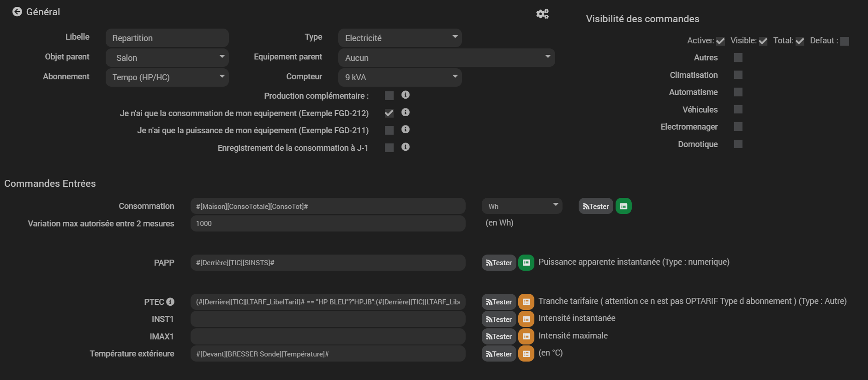Open command picker icon for Consommation
The width and height of the screenshot is (868, 380).
tap(623, 206)
